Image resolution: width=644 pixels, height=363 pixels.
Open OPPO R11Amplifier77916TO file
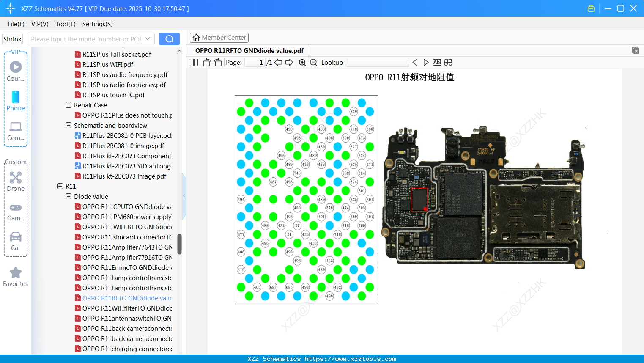pyautogui.click(x=123, y=257)
